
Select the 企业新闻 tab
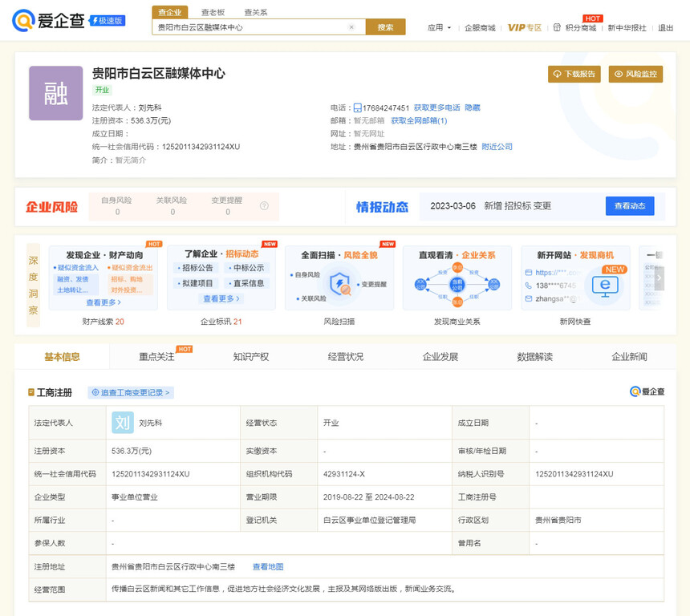(629, 356)
